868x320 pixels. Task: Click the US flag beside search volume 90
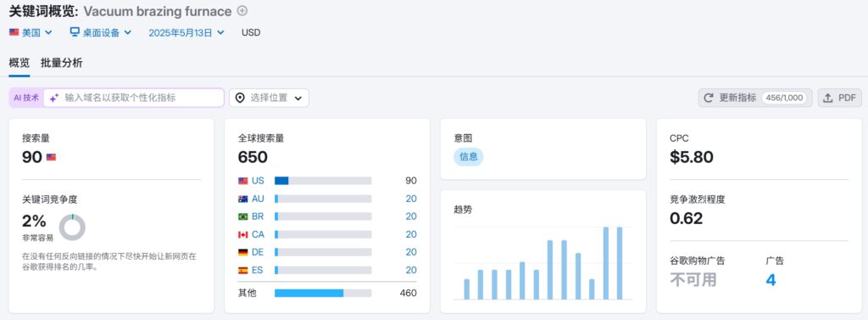[x=51, y=158]
